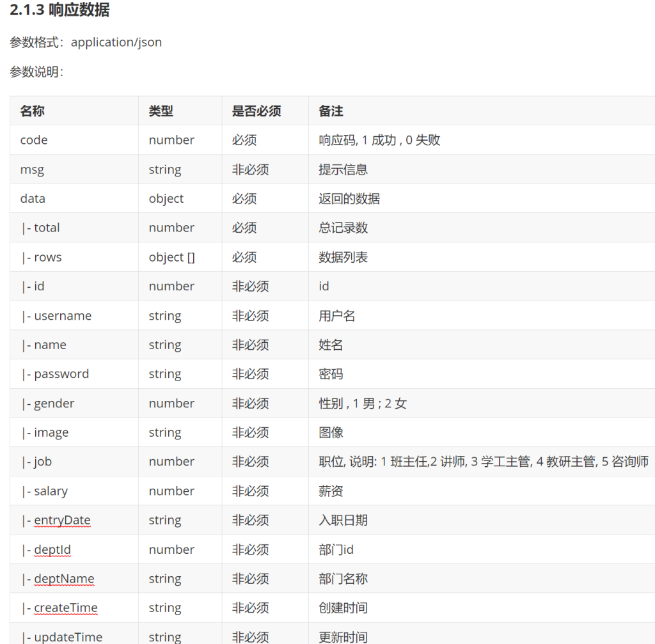Click the underlined 'deptName' parameter name
The width and height of the screenshot is (655, 644).
tap(64, 579)
